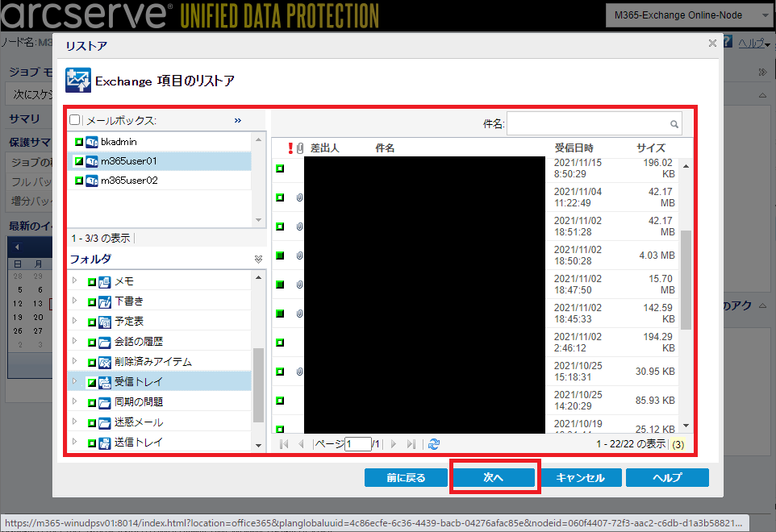
Task: Click the search magnifier in 件名 field
Action: pos(674,124)
